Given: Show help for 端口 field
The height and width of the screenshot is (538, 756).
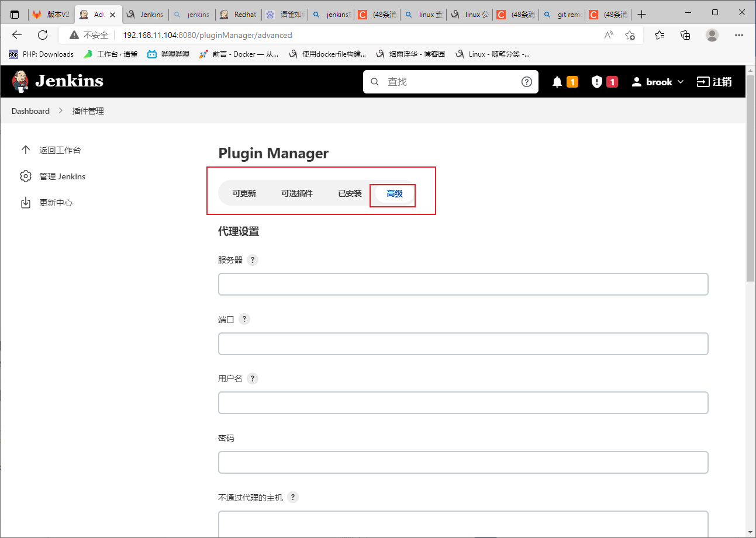Looking at the screenshot, I should (244, 319).
